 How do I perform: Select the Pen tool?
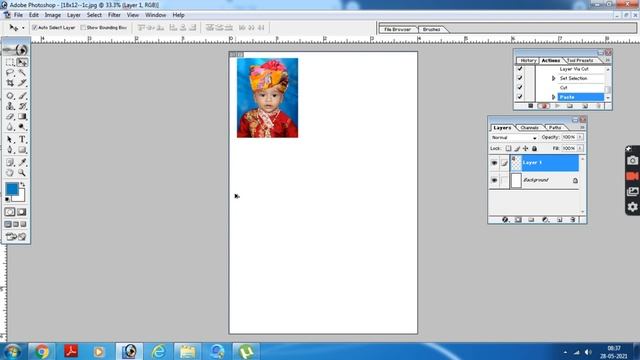point(10,150)
